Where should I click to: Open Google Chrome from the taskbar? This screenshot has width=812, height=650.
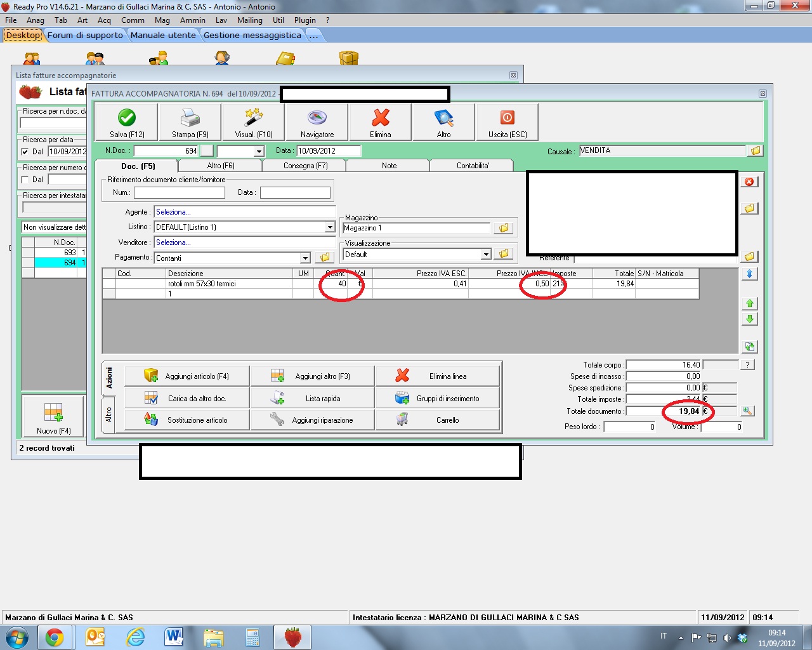(55, 637)
